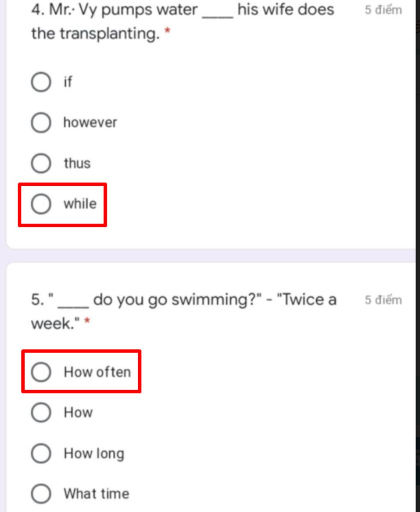Click question 5 text about swimming
This screenshot has height=512, width=420.
[184, 311]
